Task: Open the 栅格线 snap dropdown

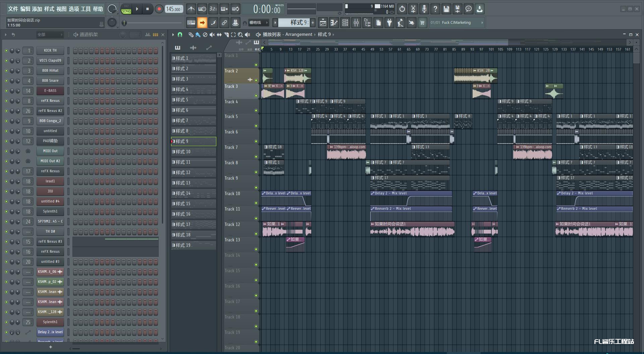Action: (x=259, y=23)
